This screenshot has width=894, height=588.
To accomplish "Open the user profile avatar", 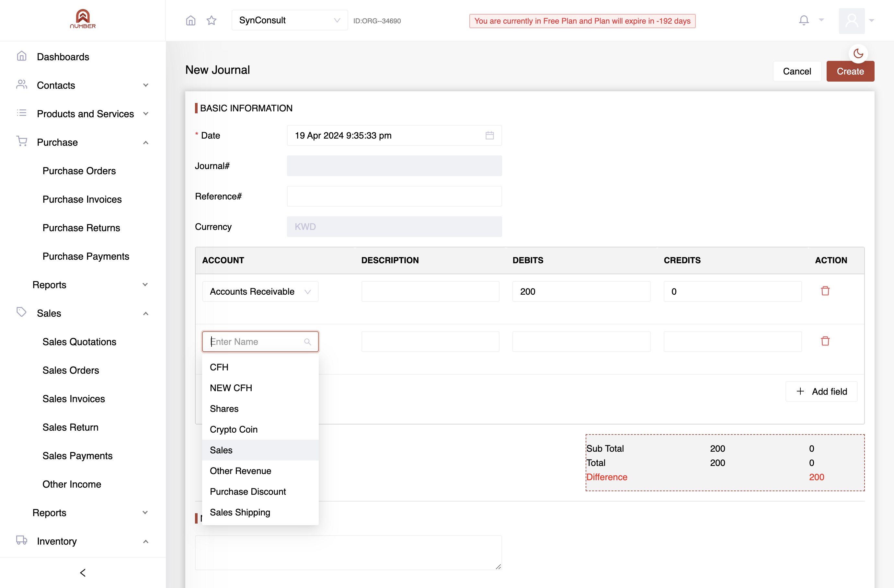I will coord(852,21).
